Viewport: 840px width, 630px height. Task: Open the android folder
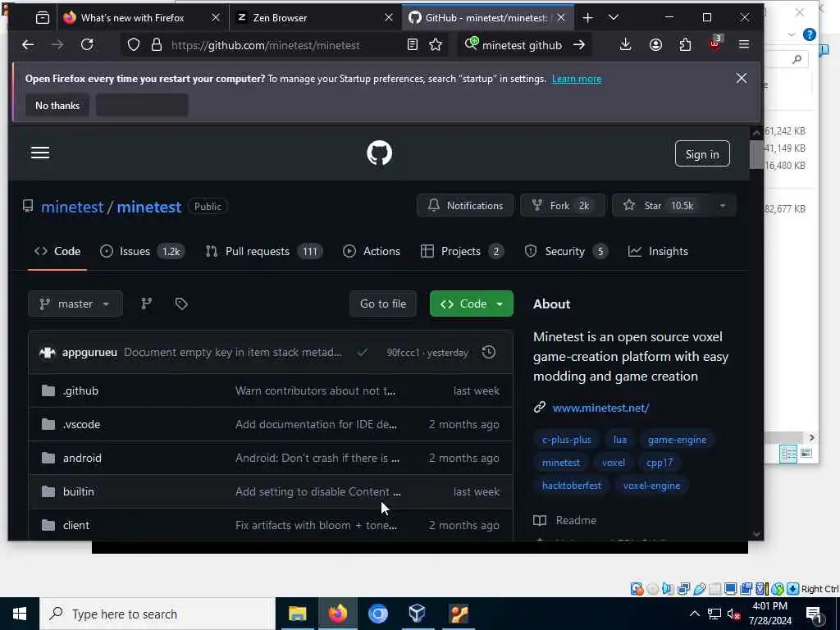(82, 458)
